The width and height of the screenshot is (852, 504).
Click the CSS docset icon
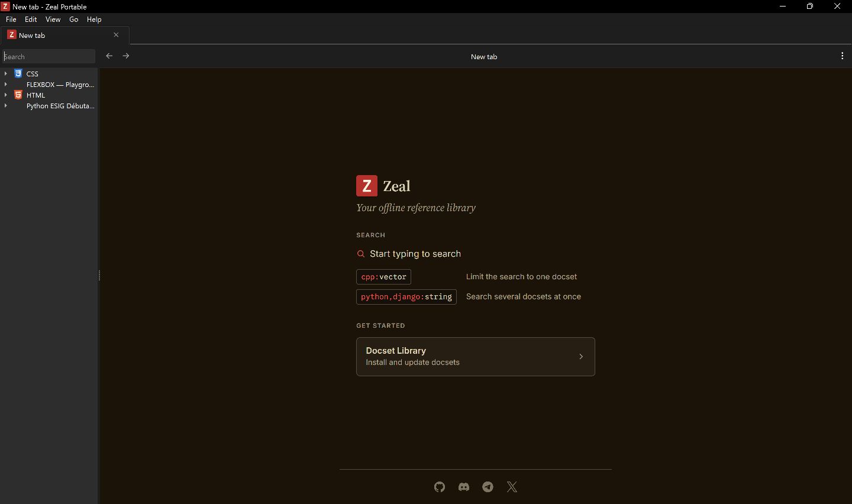tap(18, 74)
